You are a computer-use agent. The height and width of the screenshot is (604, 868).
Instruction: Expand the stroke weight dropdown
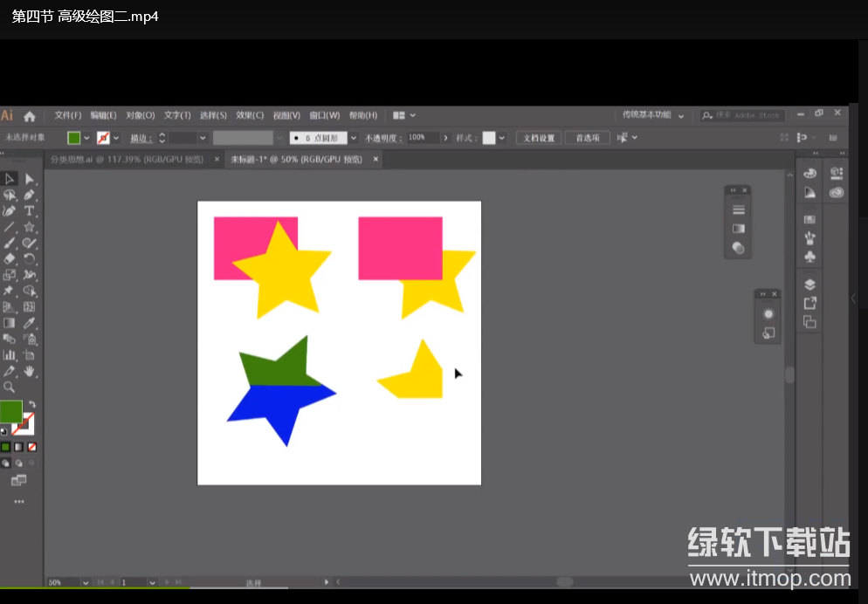coord(203,138)
